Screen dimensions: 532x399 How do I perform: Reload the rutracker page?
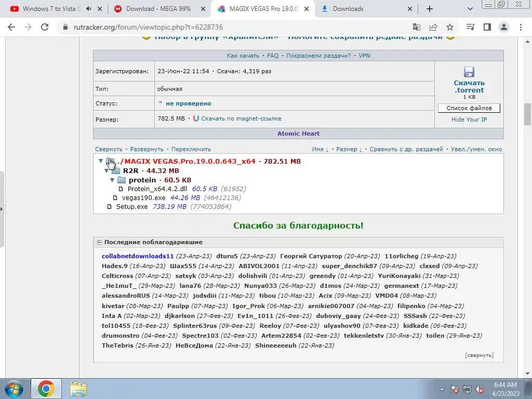click(45, 27)
